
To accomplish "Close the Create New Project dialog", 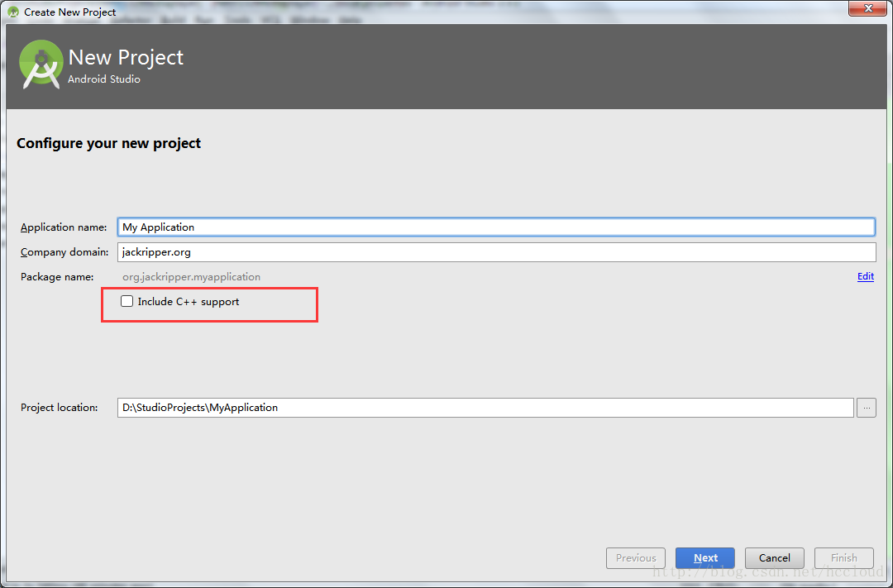I will pyautogui.click(x=868, y=8).
